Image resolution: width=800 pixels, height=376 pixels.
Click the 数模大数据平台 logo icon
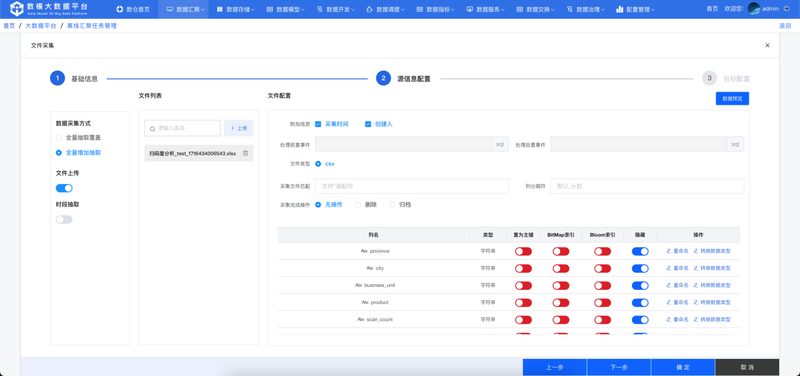[x=17, y=9]
